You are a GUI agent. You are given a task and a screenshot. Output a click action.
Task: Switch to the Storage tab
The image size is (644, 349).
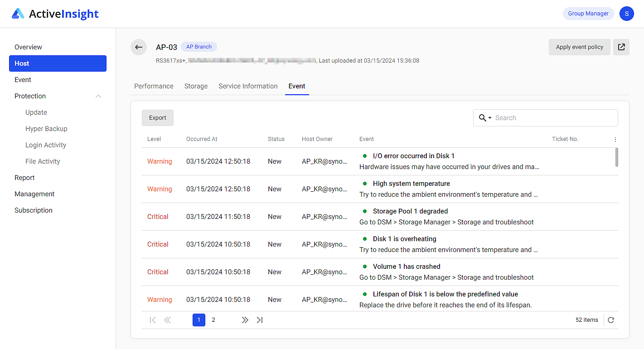pos(196,86)
